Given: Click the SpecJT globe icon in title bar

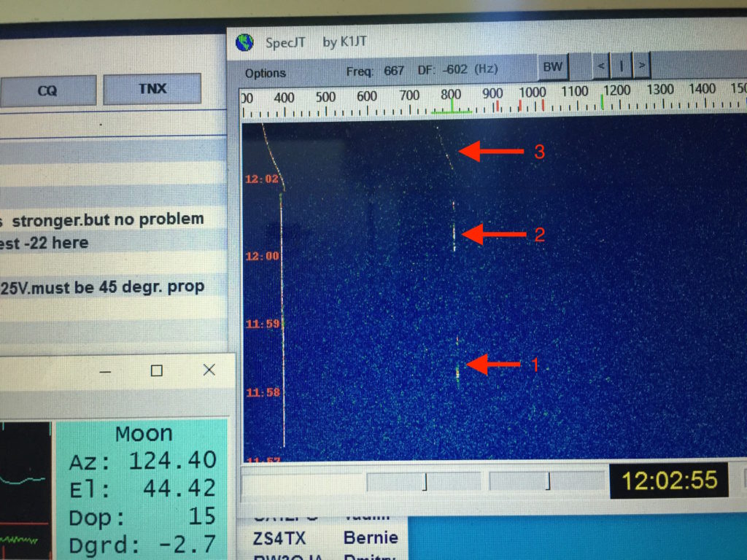Looking at the screenshot, I should [245, 42].
